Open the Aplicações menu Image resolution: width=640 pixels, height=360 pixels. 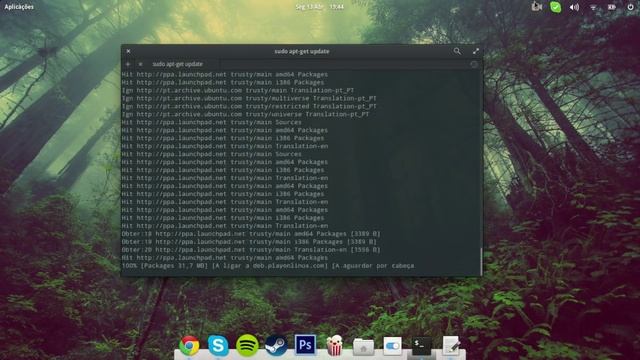coord(19,7)
